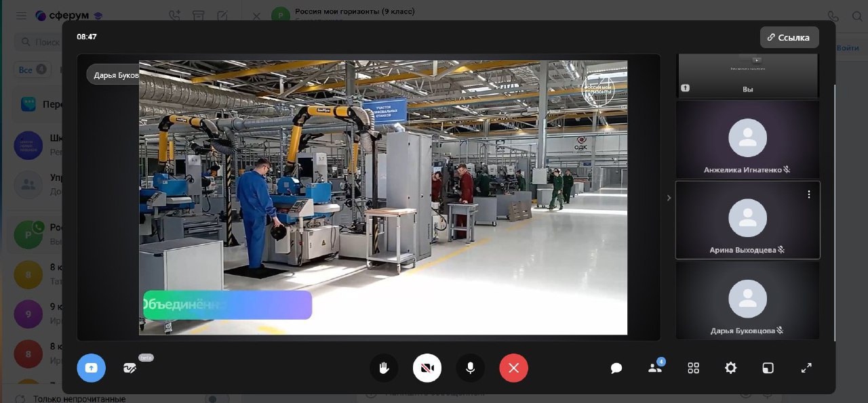The height and width of the screenshot is (403, 868).
Task: Collapse the participants side panel
Action: (x=669, y=198)
